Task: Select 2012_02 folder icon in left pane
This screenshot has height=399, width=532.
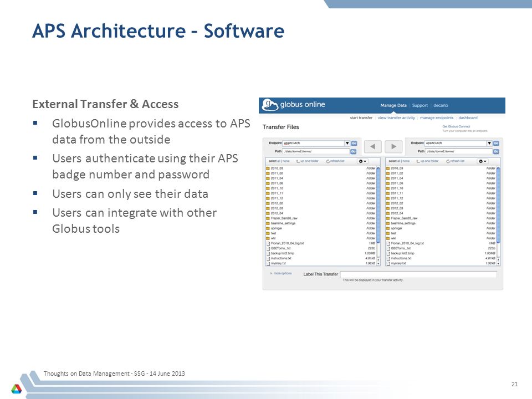Action: coord(268,203)
